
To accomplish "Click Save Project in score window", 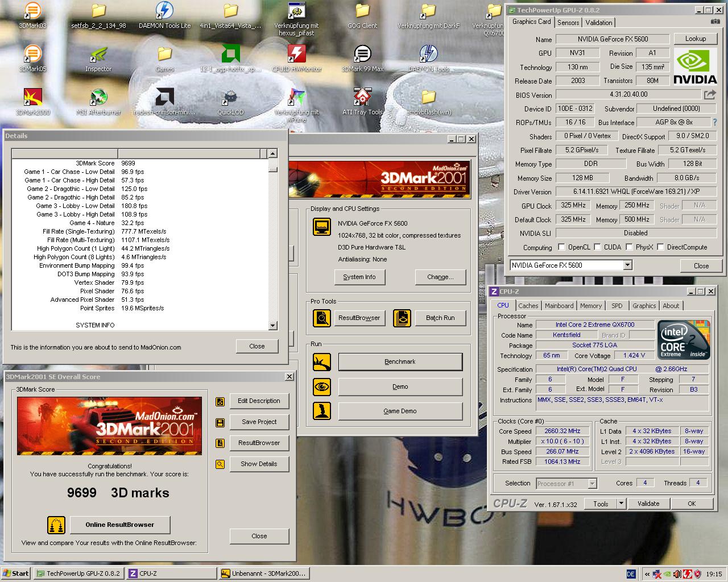I will pos(259,422).
